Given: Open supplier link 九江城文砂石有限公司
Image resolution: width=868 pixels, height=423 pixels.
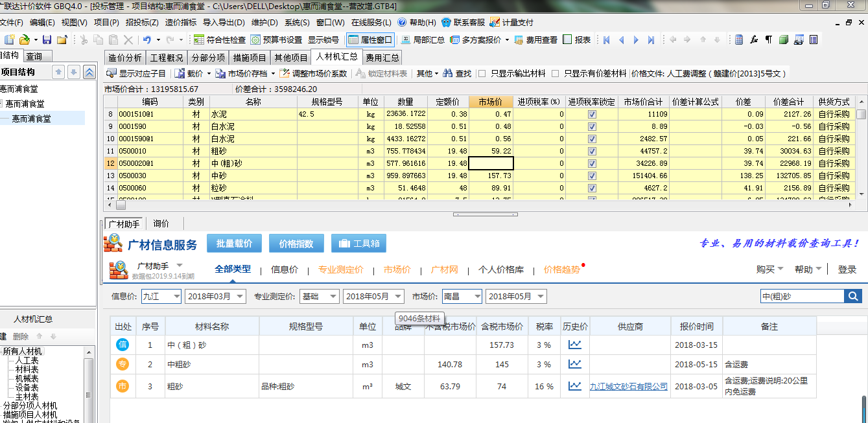Looking at the screenshot, I should pyautogui.click(x=628, y=386).
